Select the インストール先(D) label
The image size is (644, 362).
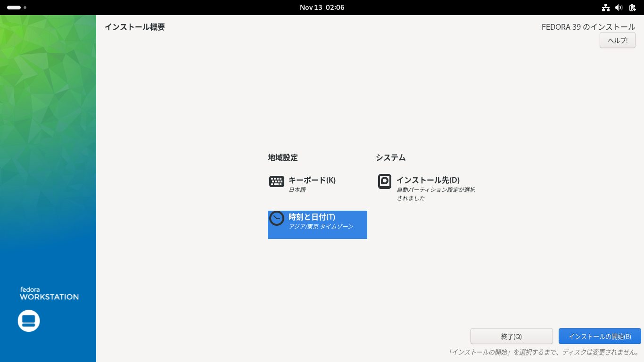point(428,180)
